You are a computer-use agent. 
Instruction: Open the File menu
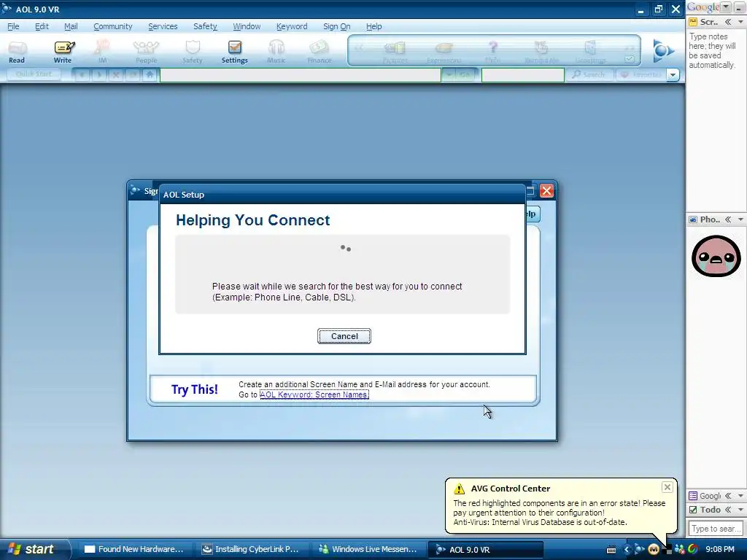coord(13,26)
